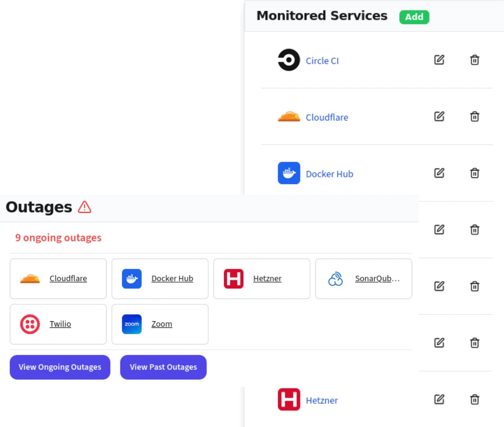Edit the Hetzner monitored service

439,399
